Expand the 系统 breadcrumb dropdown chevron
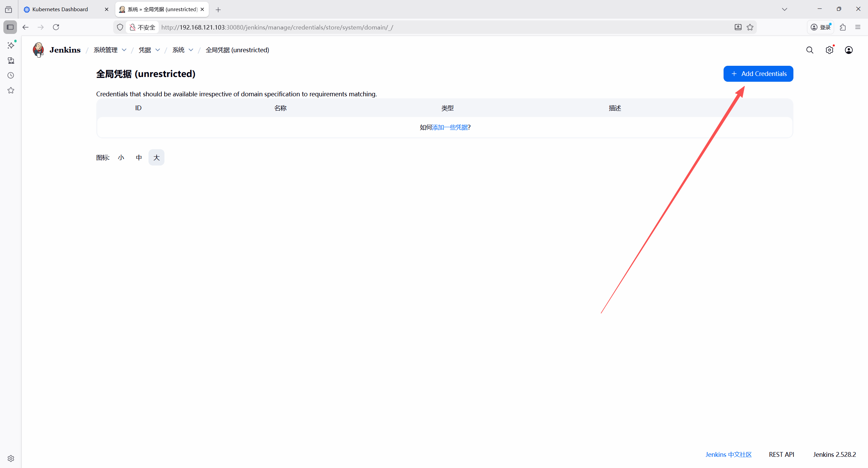 [x=191, y=50]
